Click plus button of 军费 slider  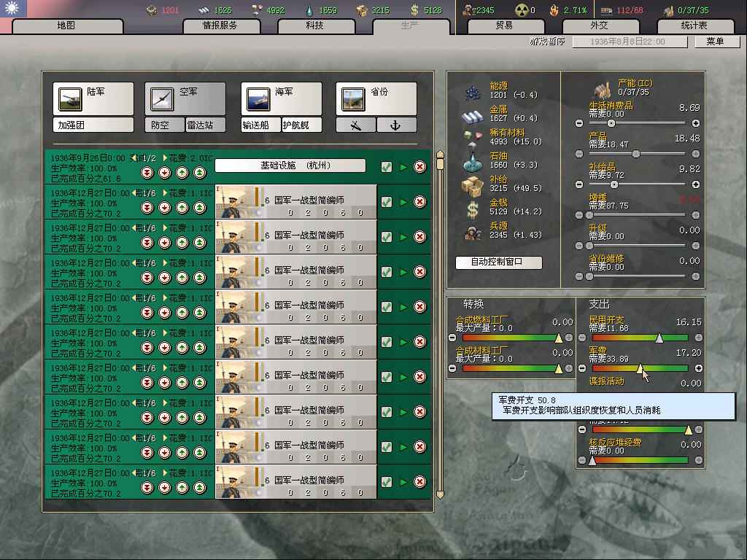point(698,368)
